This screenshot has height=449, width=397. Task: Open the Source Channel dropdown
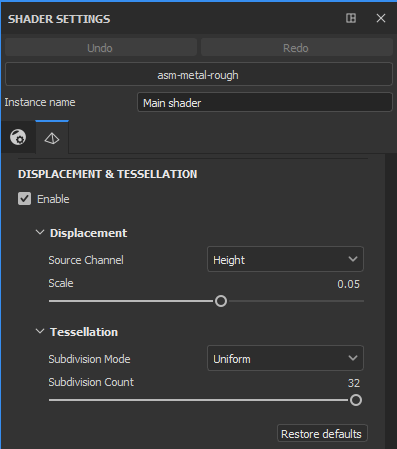(285, 259)
